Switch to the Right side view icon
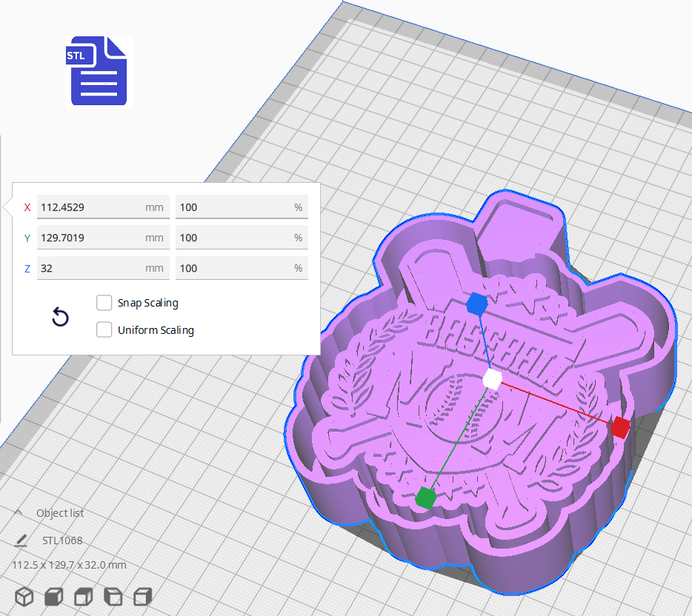 [x=141, y=596]
